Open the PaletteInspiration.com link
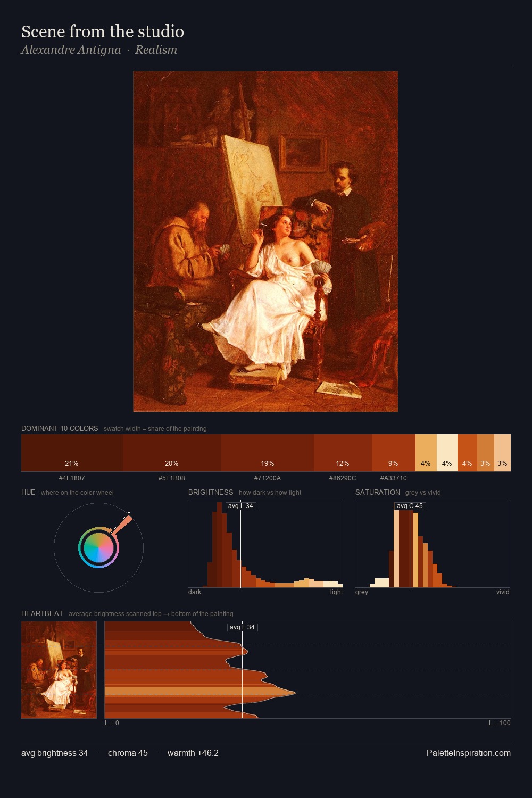532x798 pixels. click(x=469, y=753)
